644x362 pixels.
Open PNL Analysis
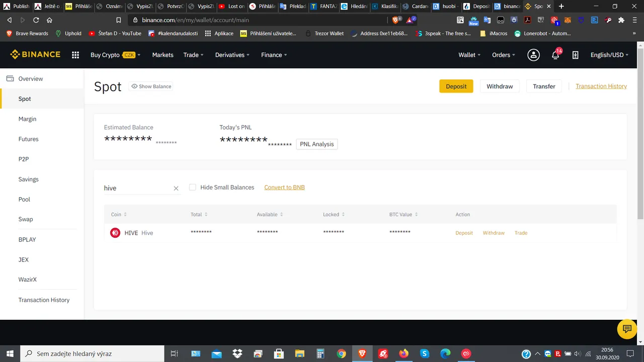coord(317,144)
